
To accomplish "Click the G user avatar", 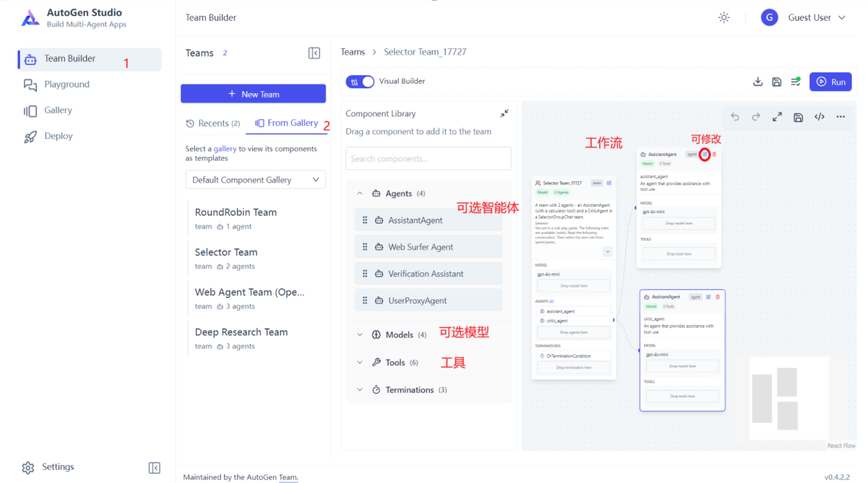I will pyautogui.click(x=769, y=18).
